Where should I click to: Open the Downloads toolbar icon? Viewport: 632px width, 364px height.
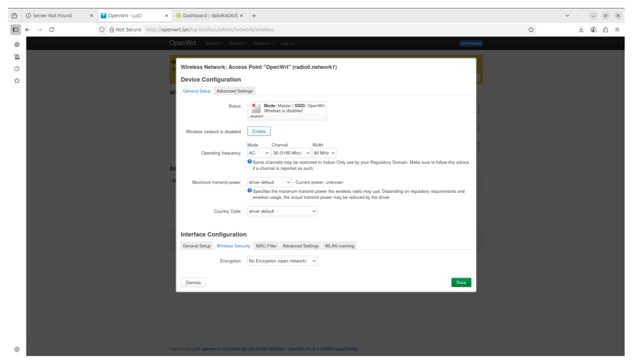pos(581,29)
